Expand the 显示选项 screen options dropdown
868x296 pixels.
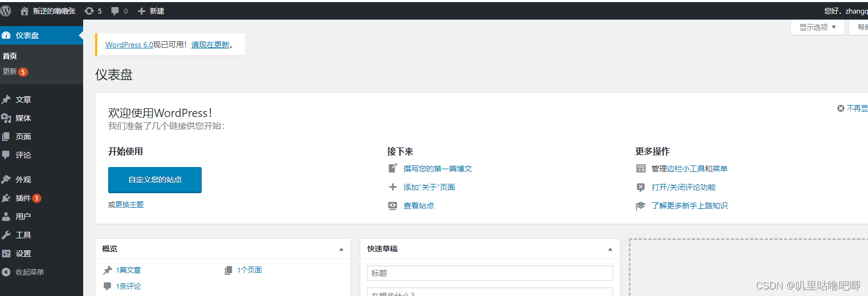tap(818, 27)
